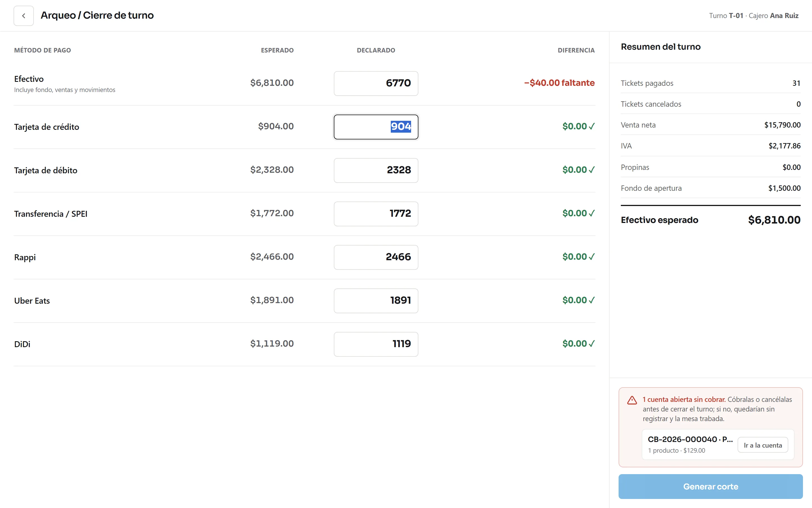Image resolution: width=812 pixels, height=508 pixels.
Task: Click the '1 producto · $129.00' detail
Action: click(x=676, y=450)
